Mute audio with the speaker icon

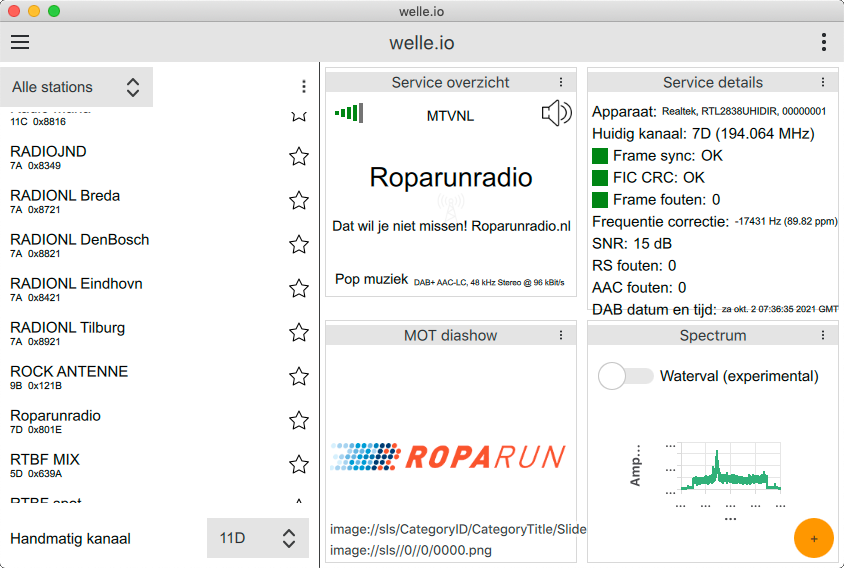click(x=556, y=114)
